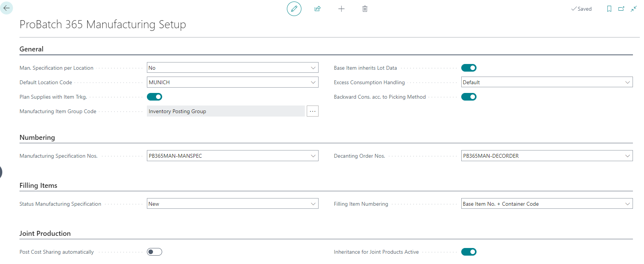Viewport: 644px width, 264px height.
Task: Click the Excess Consumption Handling label
Action: pyautogui.click(x=369, y=82)
